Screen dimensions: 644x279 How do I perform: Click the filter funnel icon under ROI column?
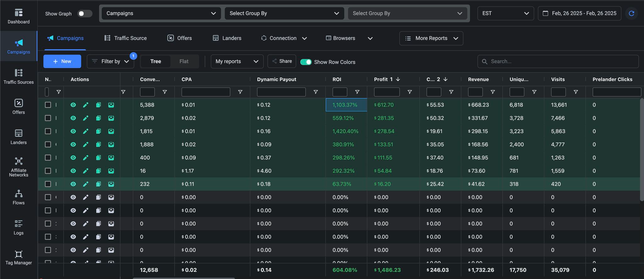coord(357,92)
